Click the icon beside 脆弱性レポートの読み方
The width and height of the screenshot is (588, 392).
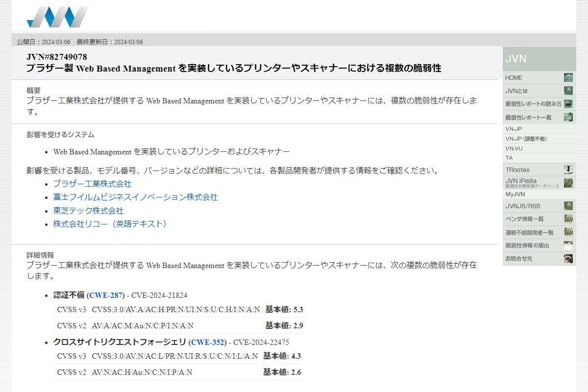(568, 104)
